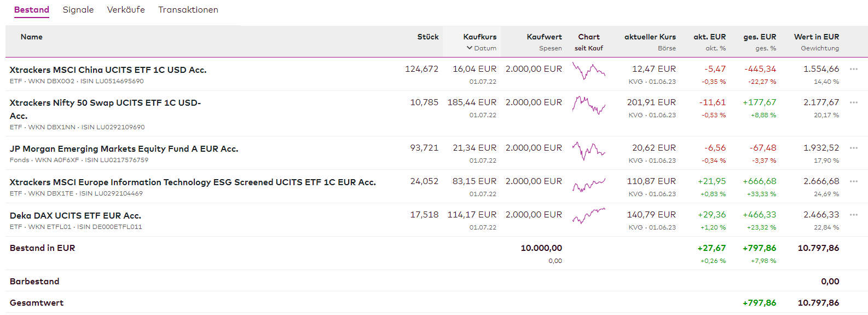The width and height of the screenshot is (868, 315).
Task: Sort table by Wert in EUR header
Action: 816,37
